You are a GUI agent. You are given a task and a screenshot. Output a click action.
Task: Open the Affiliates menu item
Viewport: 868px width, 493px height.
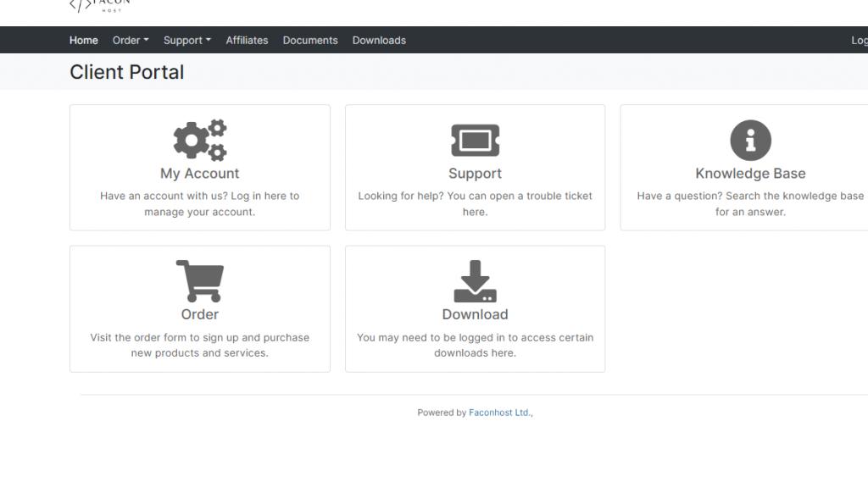(247, 40)
